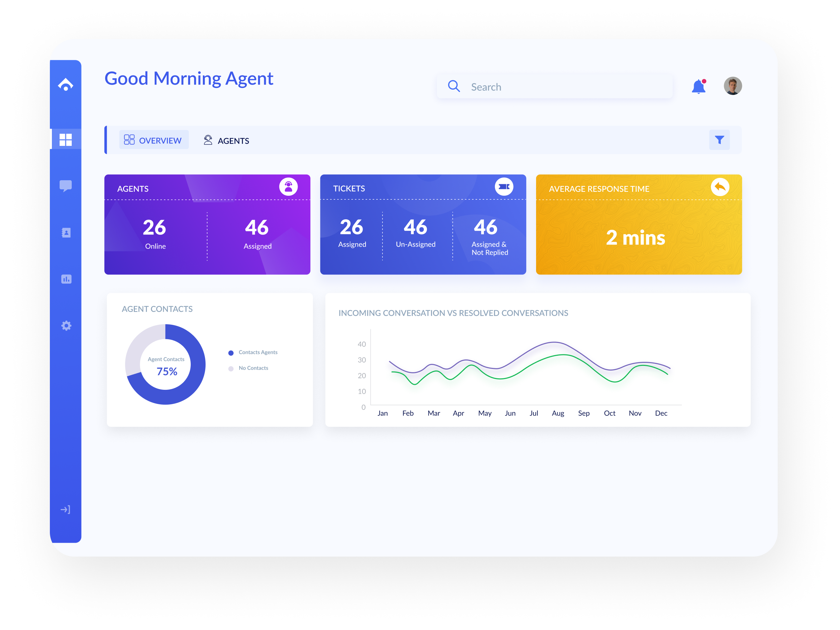Click the Feb label on chart axis
The height and width of the screenshot is (630, 840).
(x=408, y=413)
